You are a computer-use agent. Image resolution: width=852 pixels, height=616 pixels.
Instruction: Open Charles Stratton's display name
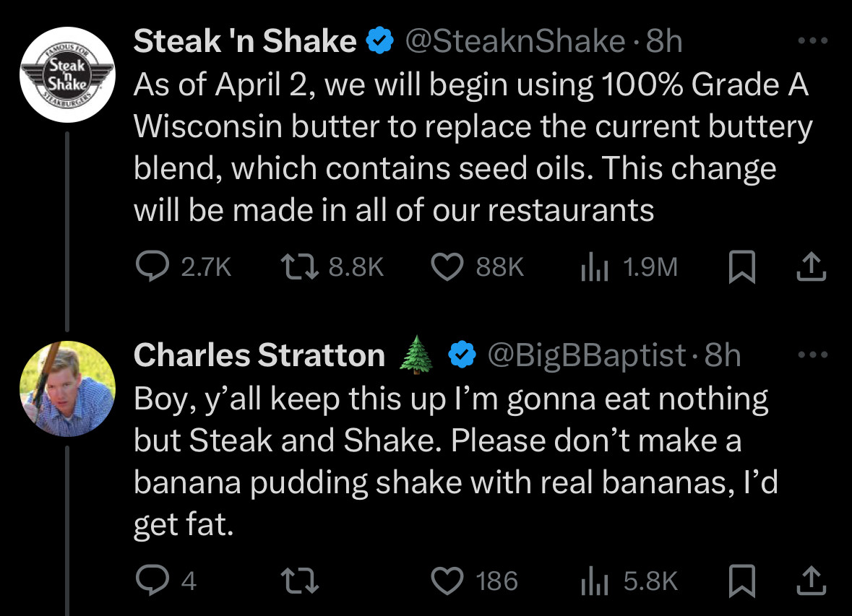(x=259, y=356)
